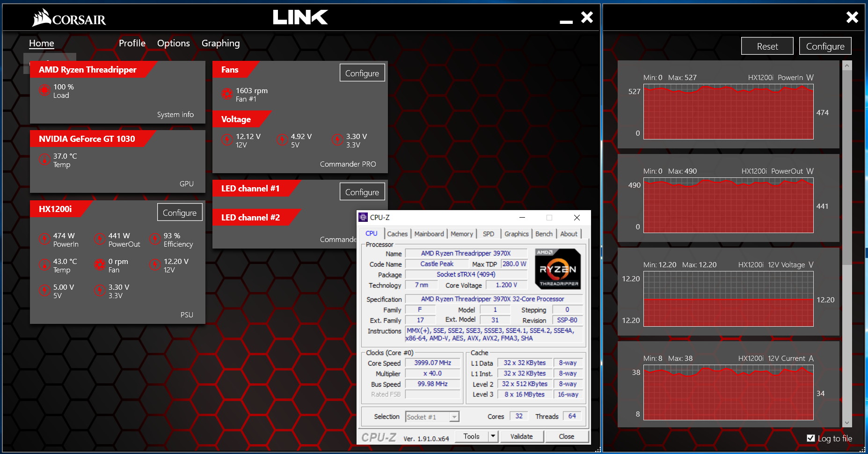Click the HX1200i 12V Voltage graph

[x=729, y=299]
